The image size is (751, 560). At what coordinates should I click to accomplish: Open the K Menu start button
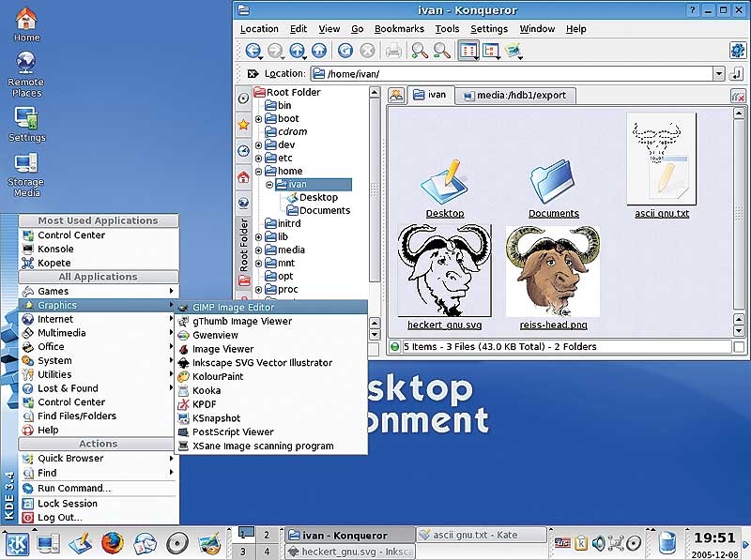[x=17, y=544]
